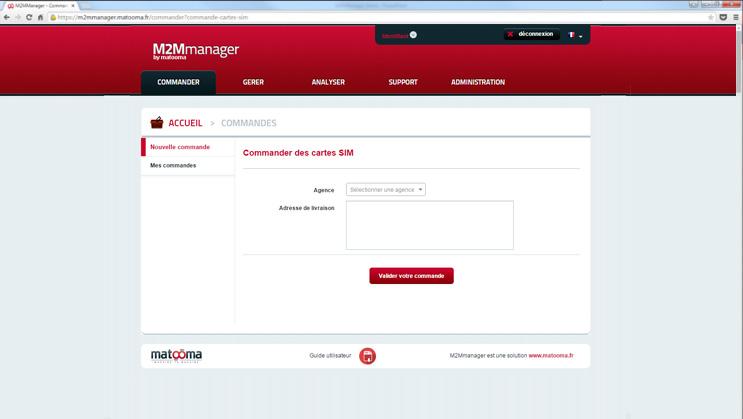Open the Pocket extension icon
This screenshot has width=743, height=419.
[723, 17]
